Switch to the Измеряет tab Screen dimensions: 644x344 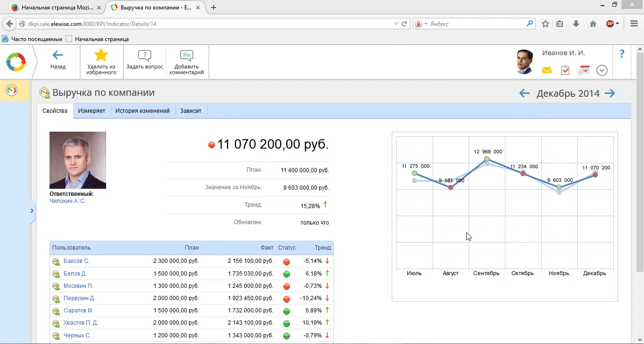tap(91, 111)
